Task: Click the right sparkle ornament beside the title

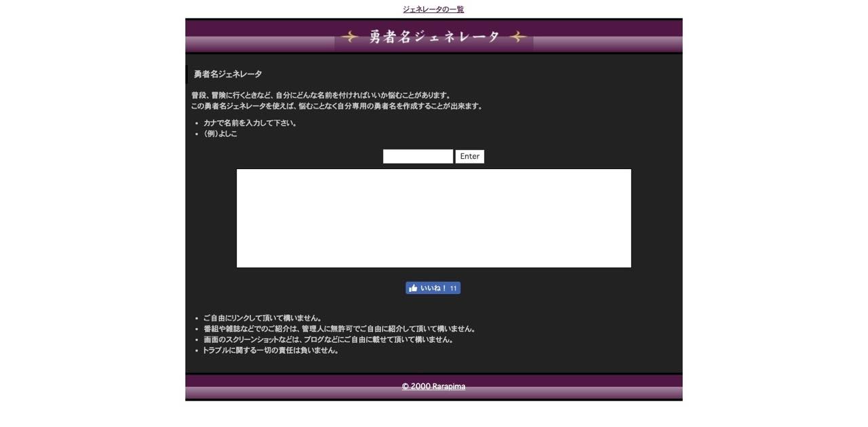Action: tap(517, 37)
